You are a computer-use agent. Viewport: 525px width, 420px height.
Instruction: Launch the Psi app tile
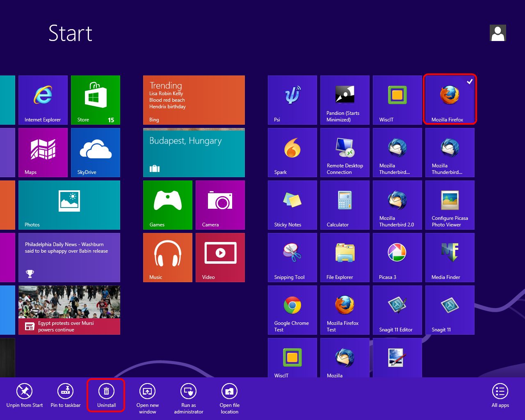[x=292, y=100]
